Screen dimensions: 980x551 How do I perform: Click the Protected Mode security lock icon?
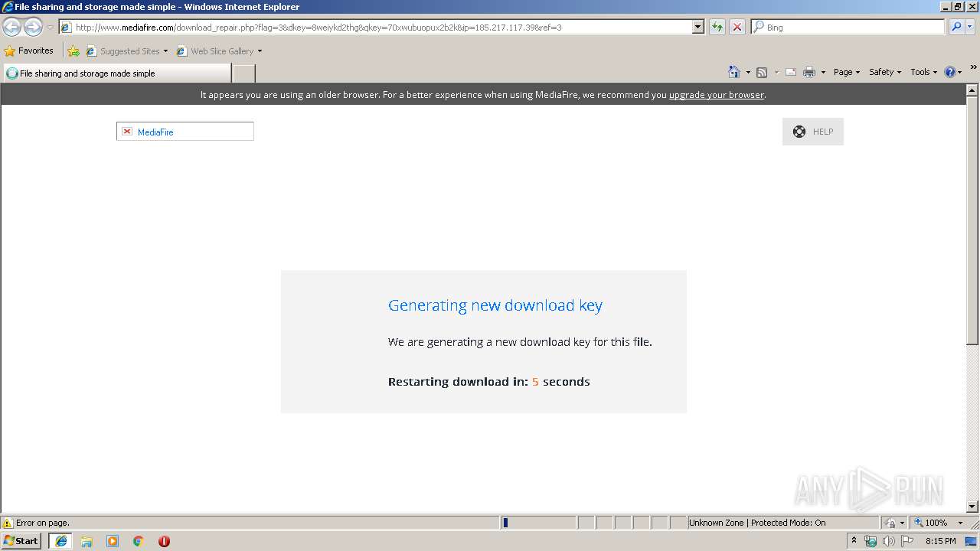pyautogui.click(x=890, y=523)
